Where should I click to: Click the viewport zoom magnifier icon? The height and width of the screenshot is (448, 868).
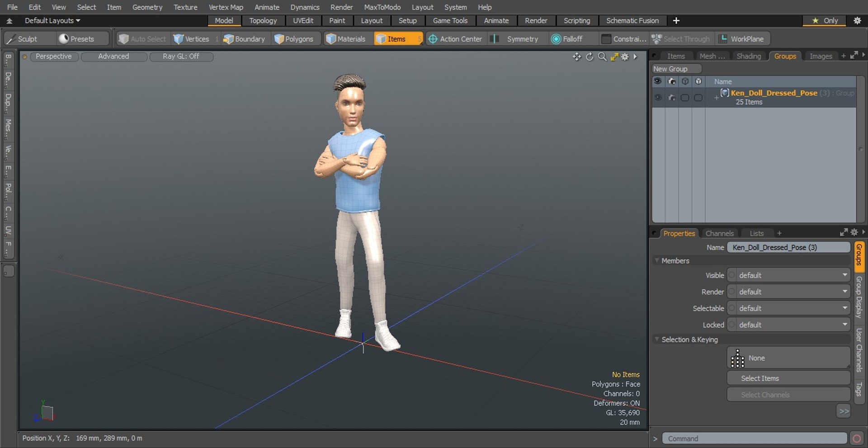[x=602, y=57]
